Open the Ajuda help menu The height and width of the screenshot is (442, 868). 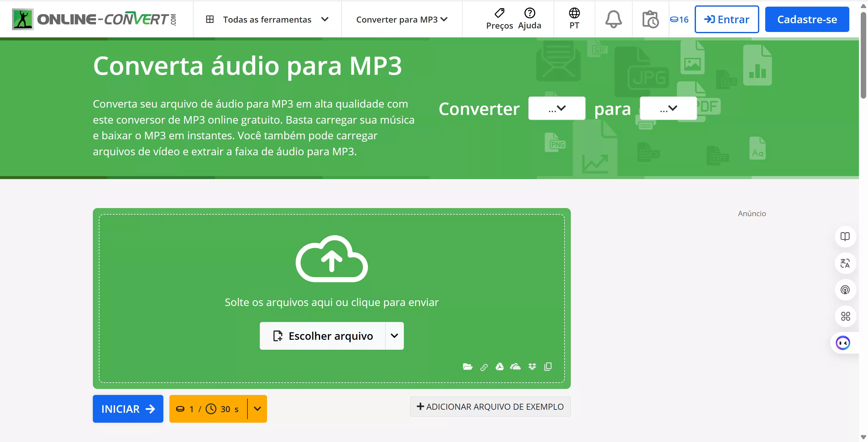pyautogui.click(x=530, y=19)
